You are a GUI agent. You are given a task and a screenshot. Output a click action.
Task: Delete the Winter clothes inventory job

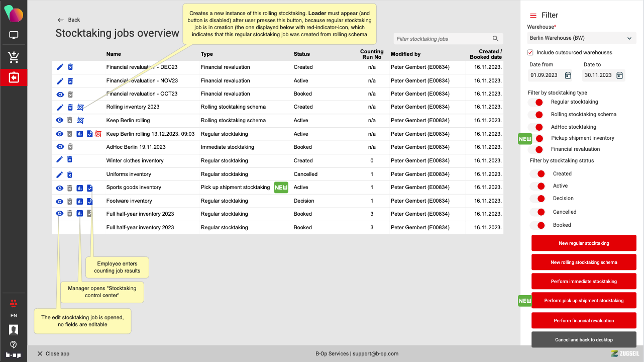[x=70, y=160]
